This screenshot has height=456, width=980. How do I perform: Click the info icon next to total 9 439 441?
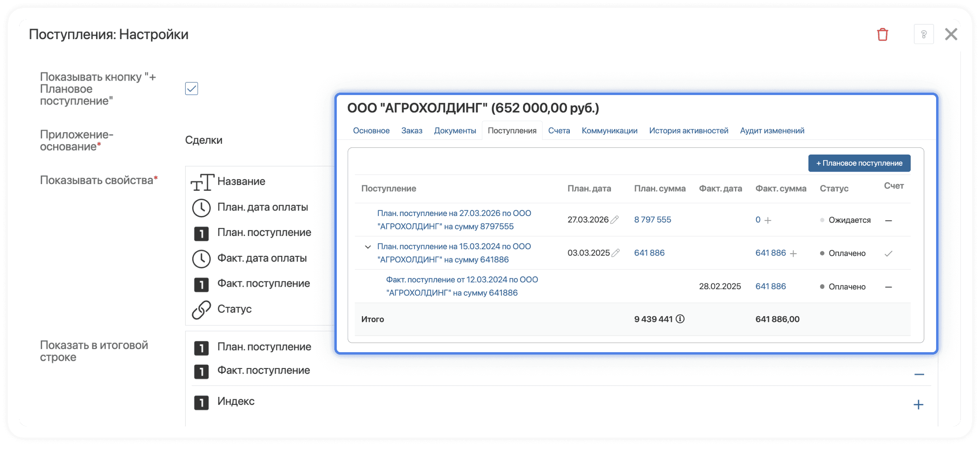click(x=681, y=319)
